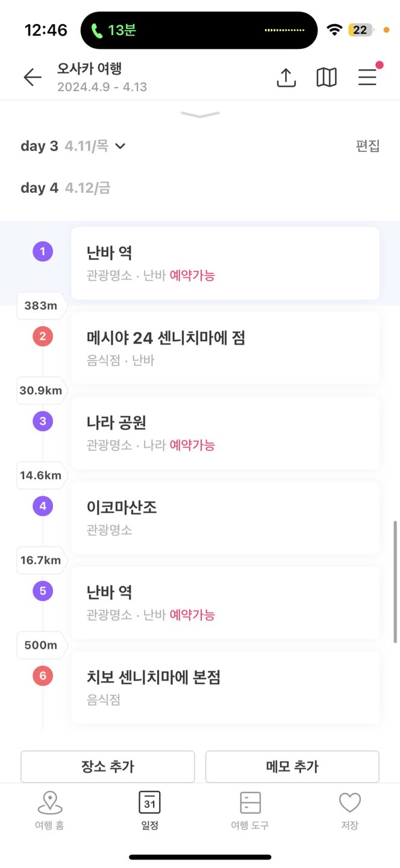Tap the 메모 추가 button
Viewport: 400px width, 868px height.
pos(292,767)
